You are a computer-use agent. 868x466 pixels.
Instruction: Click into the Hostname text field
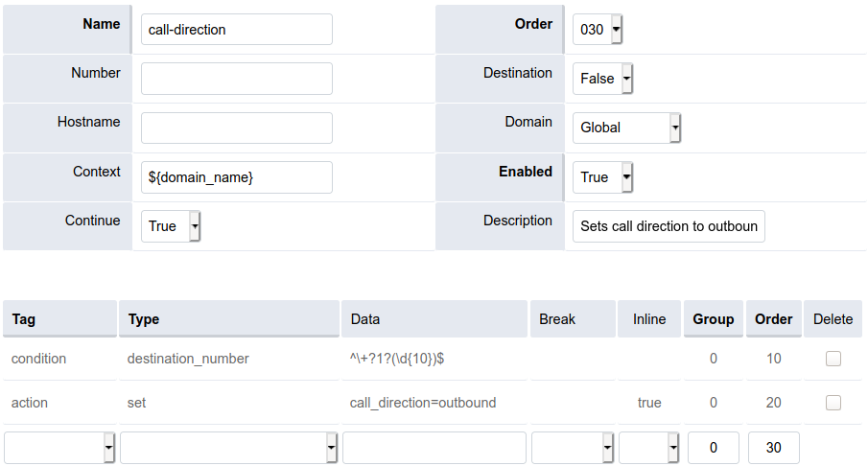236,128
